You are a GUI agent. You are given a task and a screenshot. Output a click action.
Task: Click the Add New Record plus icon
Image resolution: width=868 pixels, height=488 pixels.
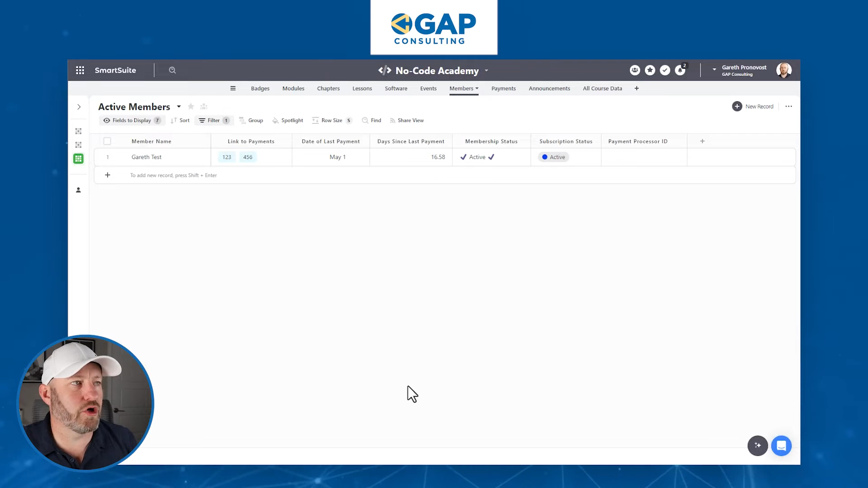click(737, 106)
